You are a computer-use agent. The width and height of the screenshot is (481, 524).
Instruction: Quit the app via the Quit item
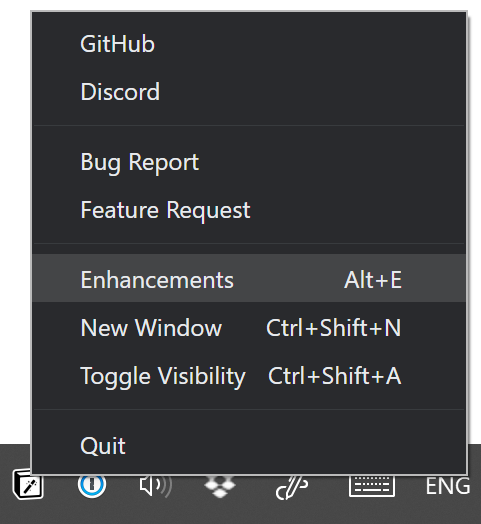(x=249, y=445)
